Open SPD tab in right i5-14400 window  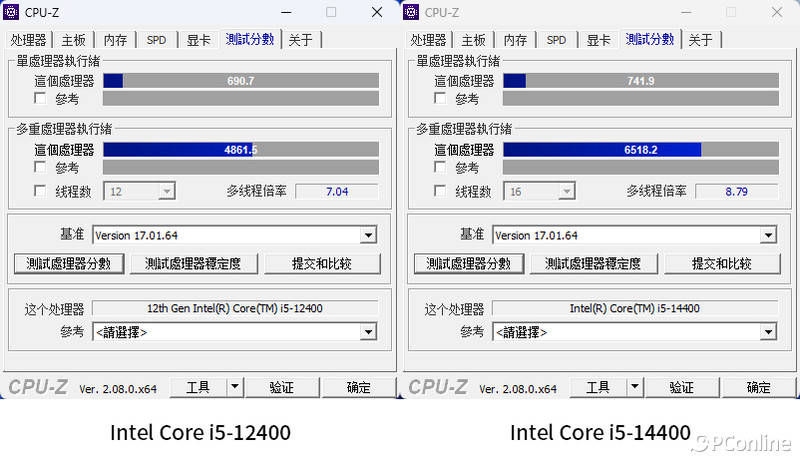(556, 40)
